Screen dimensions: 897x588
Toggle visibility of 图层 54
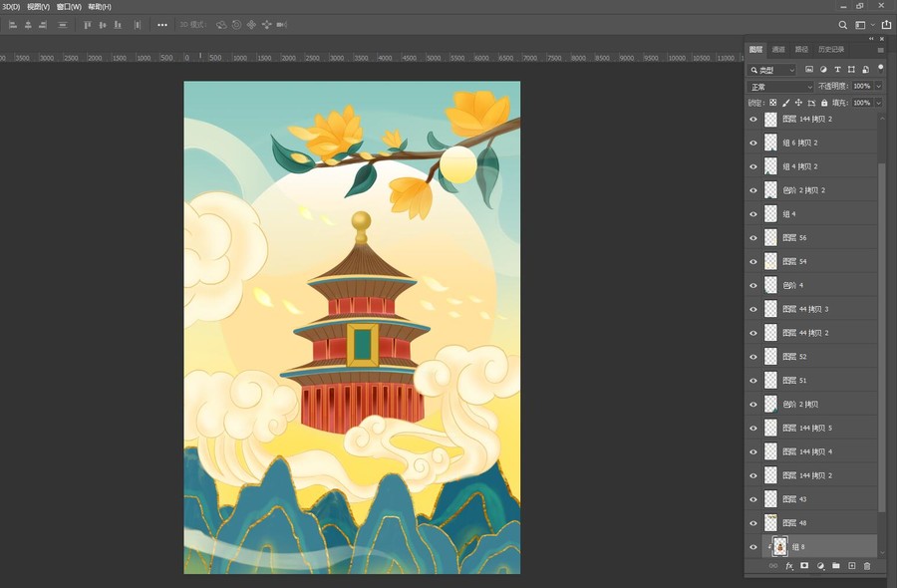[752, 262]
